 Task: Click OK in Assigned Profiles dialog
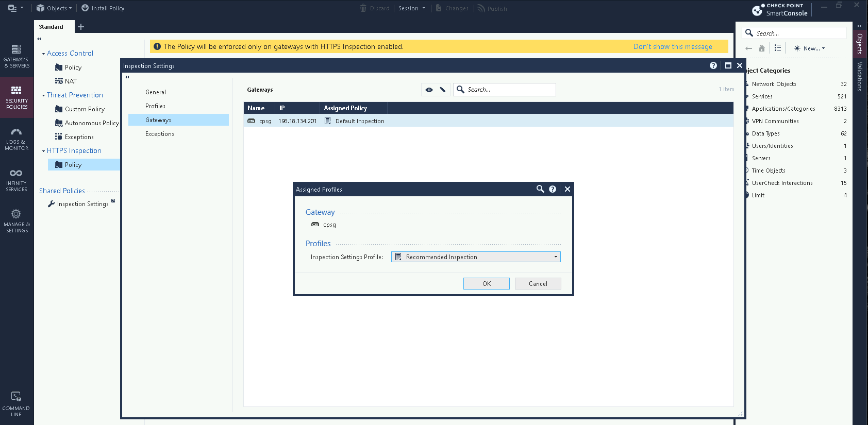tap(486, 284)
